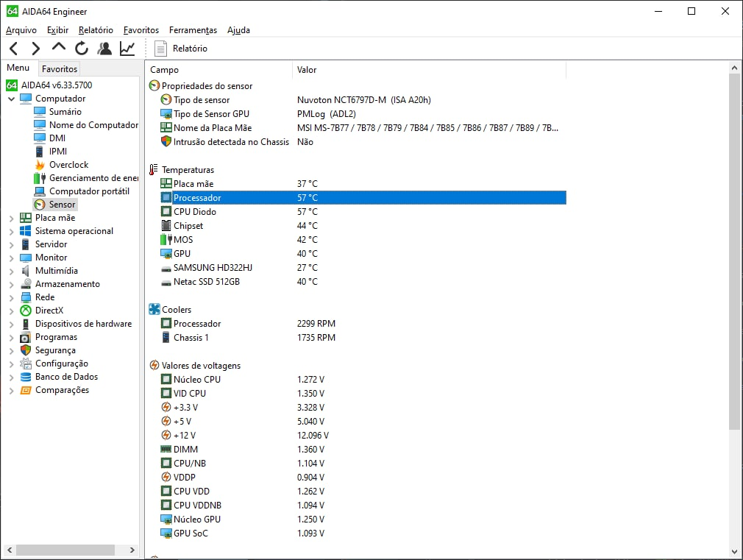Open the Ajuda menu
Image resolution: width=743 pixels, height=560 pixels.
pyautogui.click(x=238, y=30)
